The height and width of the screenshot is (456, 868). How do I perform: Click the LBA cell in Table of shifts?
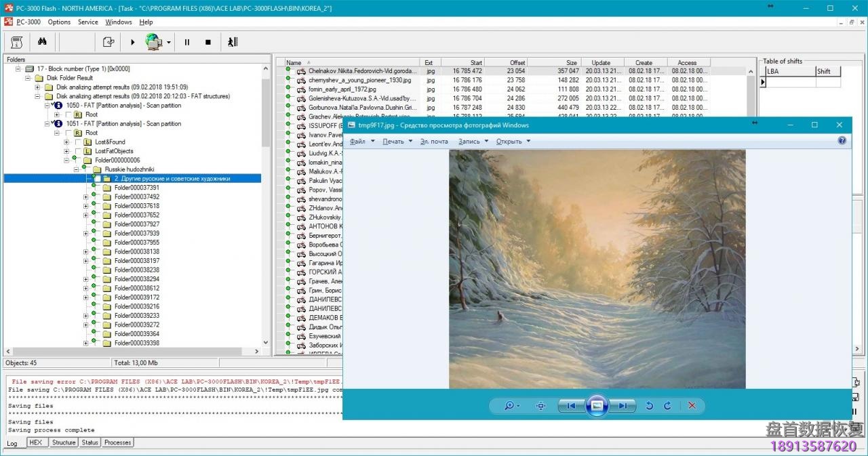pyautogui.click(x=790, y=82)
